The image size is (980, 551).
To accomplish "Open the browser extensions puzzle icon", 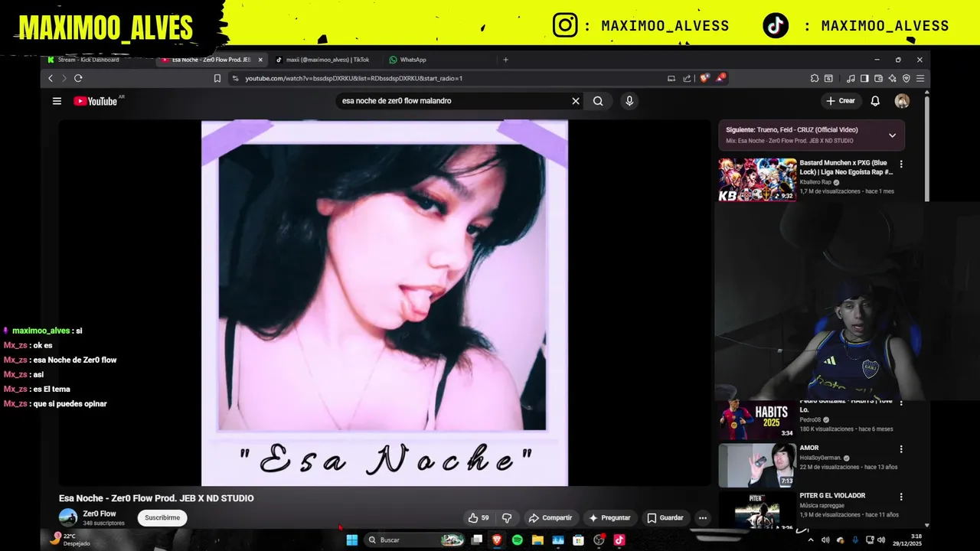I will click(815, 78).
